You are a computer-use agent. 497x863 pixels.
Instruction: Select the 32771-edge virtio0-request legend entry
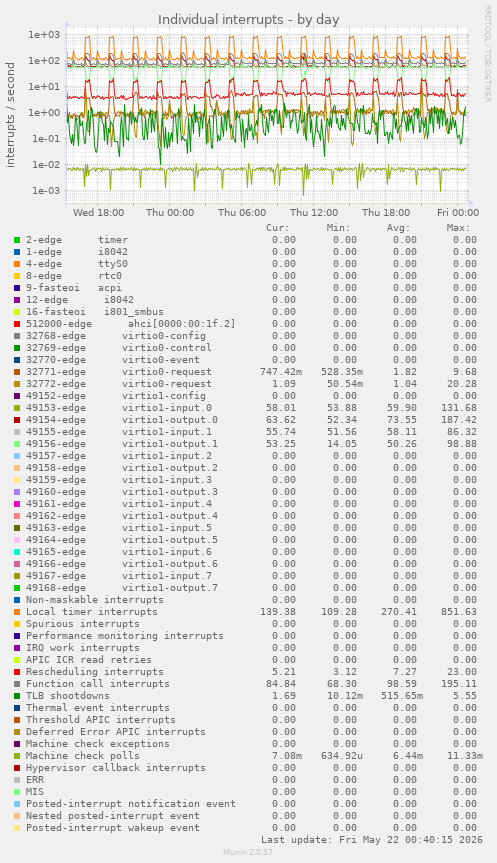click(119, 372)
